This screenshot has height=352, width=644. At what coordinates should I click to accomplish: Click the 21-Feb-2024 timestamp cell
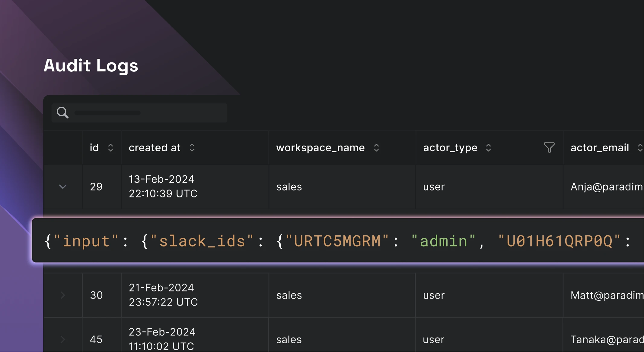point(163,295)
